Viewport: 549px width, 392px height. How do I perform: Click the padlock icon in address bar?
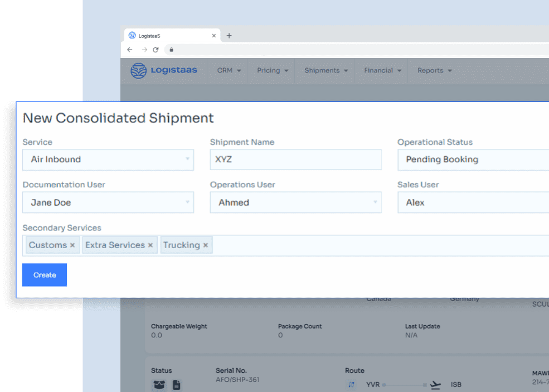[171, 50]
